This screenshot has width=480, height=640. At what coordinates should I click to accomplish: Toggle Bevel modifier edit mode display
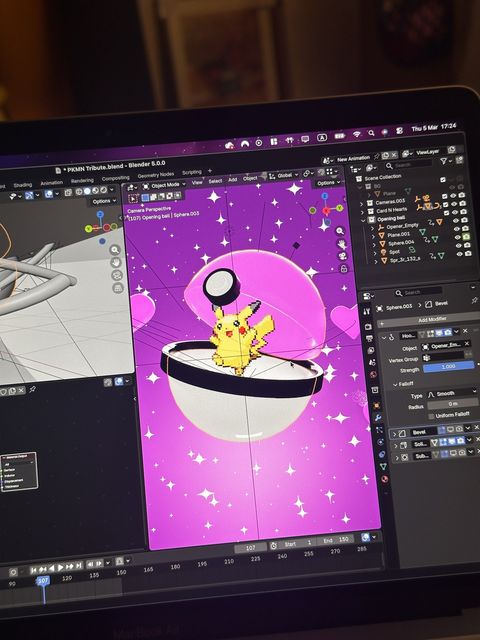[442, 430]
